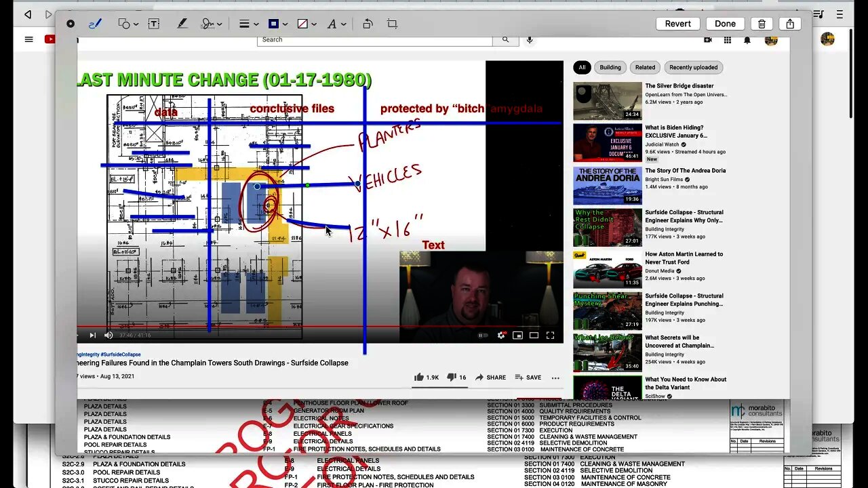The image size is (868, 488).
Task: Focus the YouTube Search field
Action: point(375,39)
